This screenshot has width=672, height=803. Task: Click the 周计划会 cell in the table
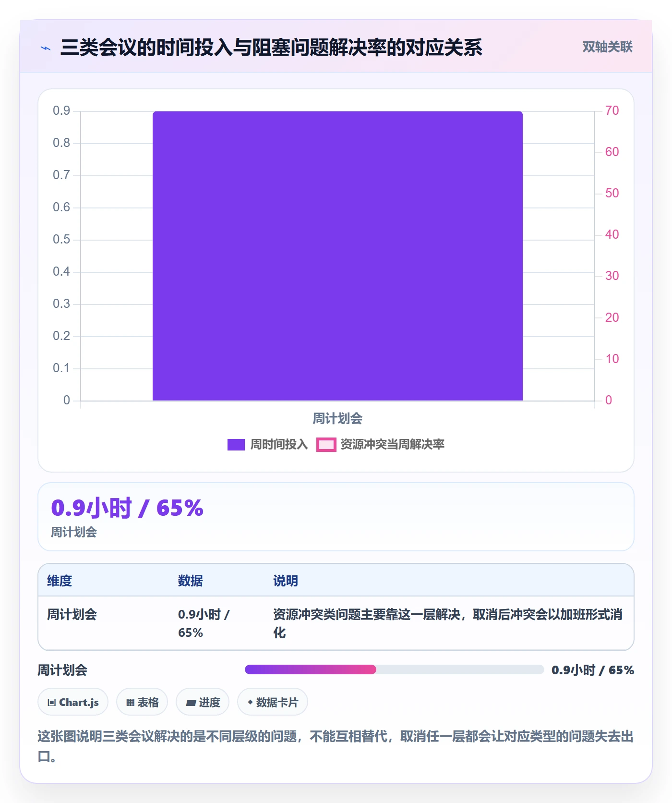(72, 614)
